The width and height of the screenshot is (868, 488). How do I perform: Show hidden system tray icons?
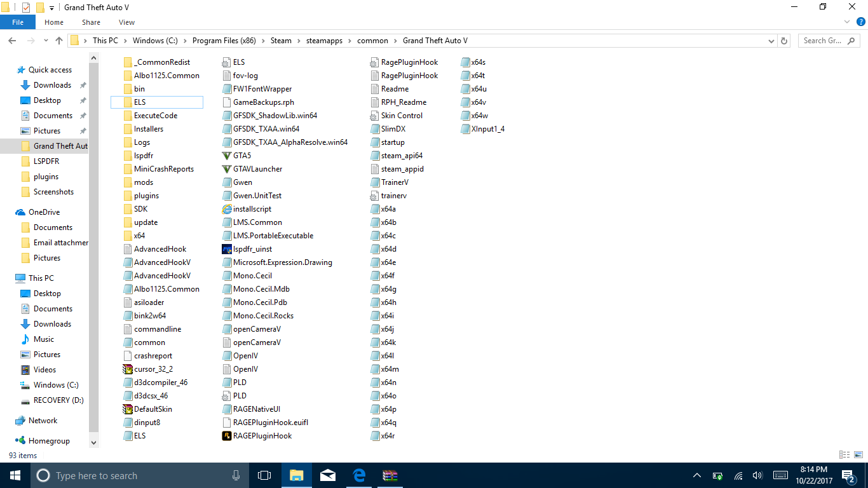click(x=697, y=475)
